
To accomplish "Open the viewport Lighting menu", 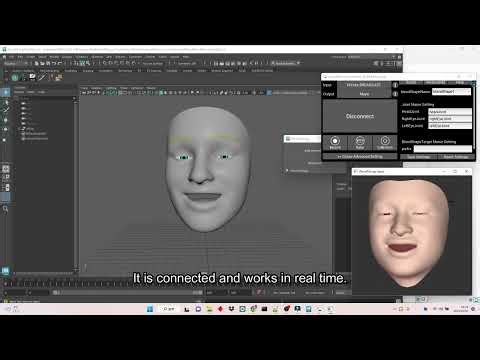I will 111,88.
